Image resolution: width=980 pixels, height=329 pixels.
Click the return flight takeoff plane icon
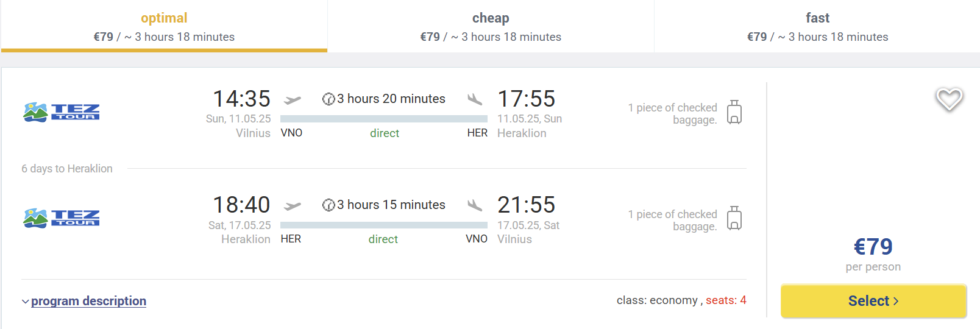click(293, 205)
